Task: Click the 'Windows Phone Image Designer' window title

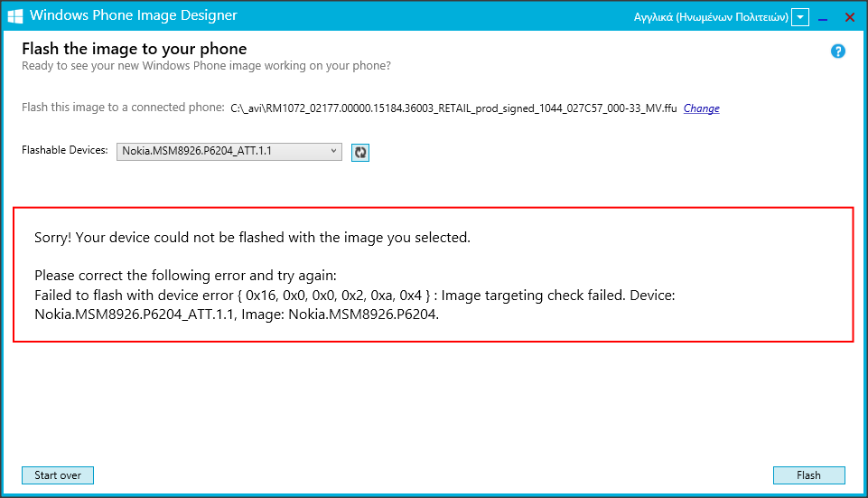Action: tap(134, 15)
